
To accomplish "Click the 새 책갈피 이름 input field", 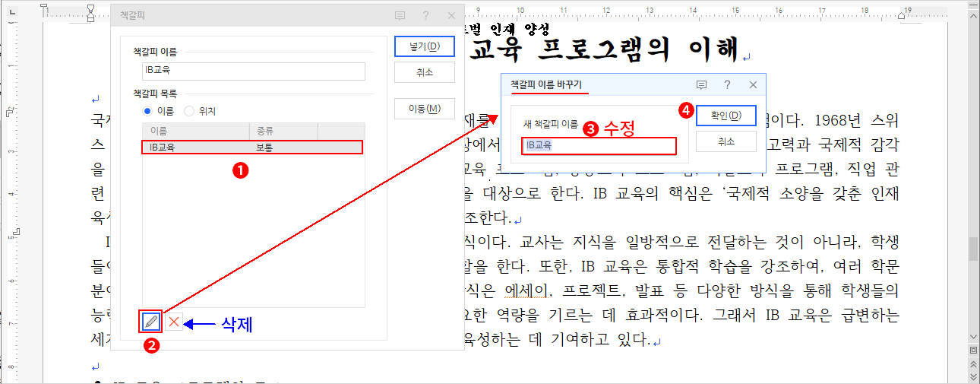I will click(x=599, y=145).
